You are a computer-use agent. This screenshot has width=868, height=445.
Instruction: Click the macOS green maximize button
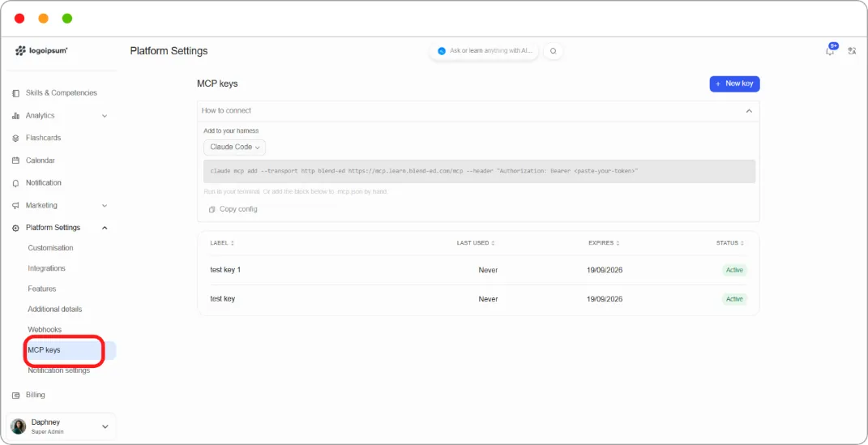(x=67, y=19)
